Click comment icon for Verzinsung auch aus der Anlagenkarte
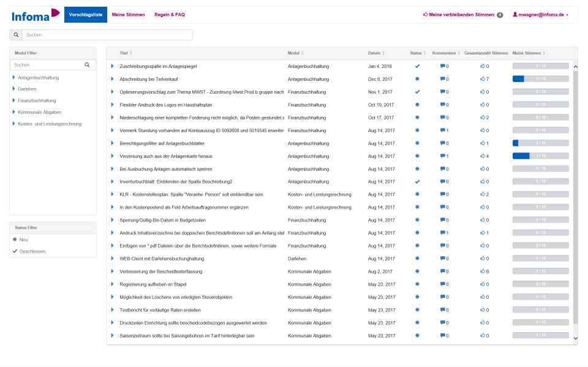This screenshot has height=367, width=588. click(442, 156)
